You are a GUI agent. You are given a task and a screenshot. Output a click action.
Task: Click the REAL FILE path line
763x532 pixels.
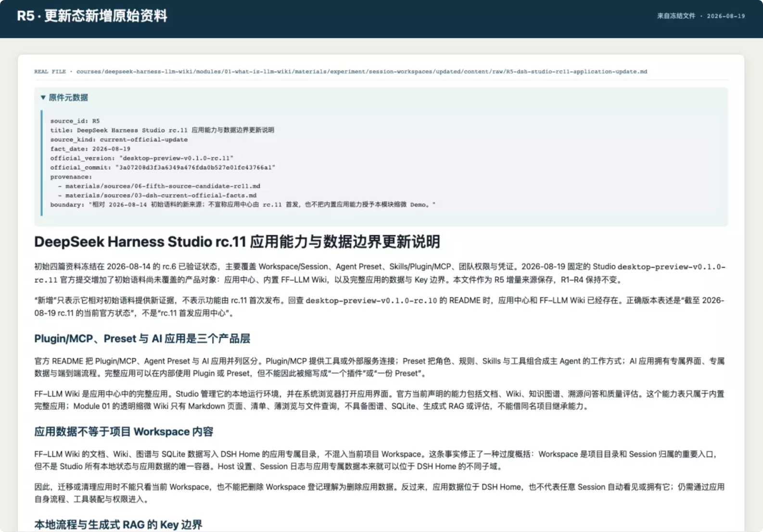[x=341, y=72]
